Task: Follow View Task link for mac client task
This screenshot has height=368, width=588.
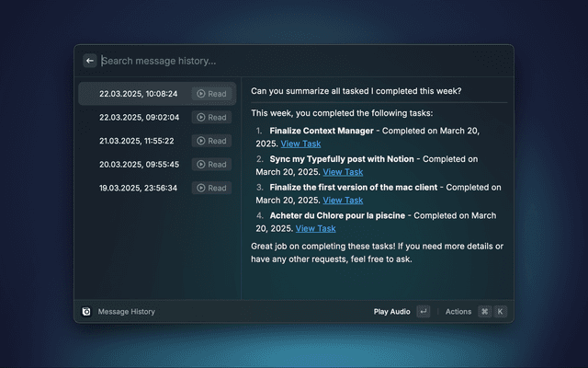Action: pos(343,201)
